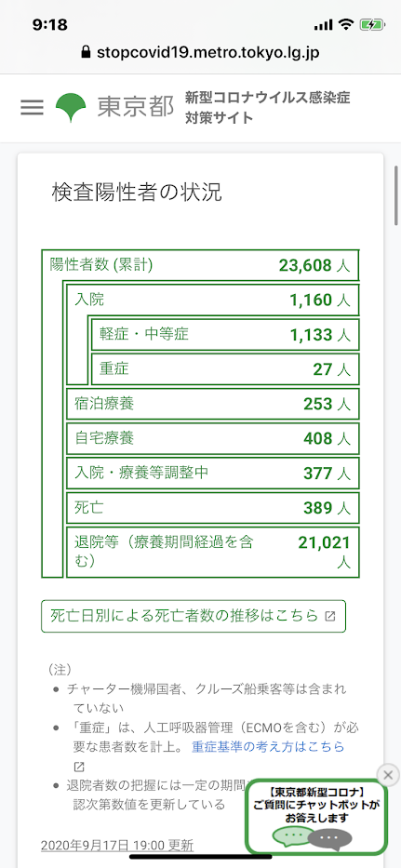Select the 陽性者数 (累計) row

pos(200,265)
